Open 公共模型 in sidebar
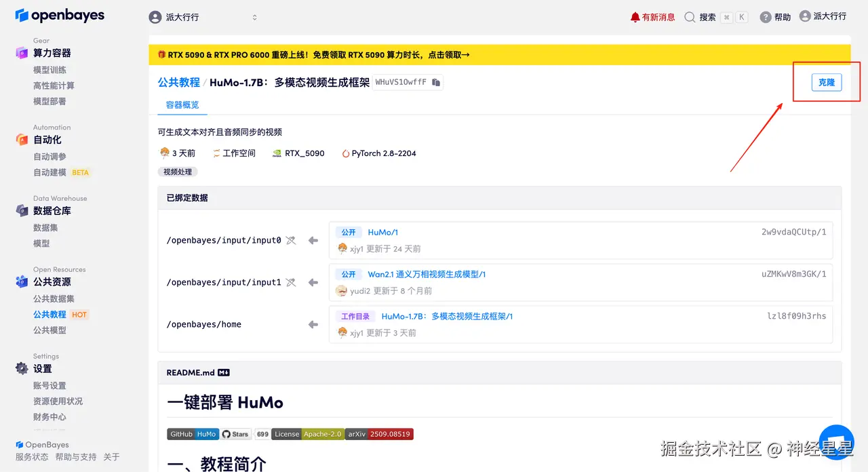The image size is (868, 472). click(x=50, y=330)
